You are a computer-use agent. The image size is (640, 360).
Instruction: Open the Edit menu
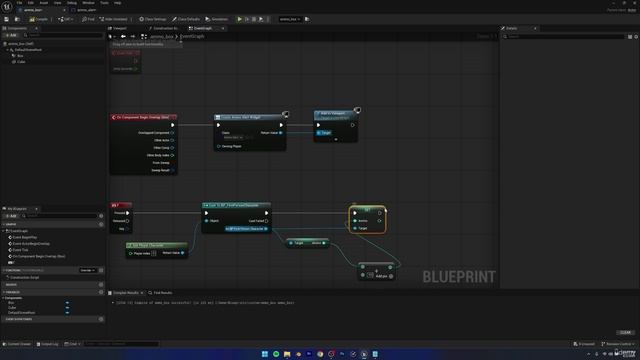[x=31, y=3]
